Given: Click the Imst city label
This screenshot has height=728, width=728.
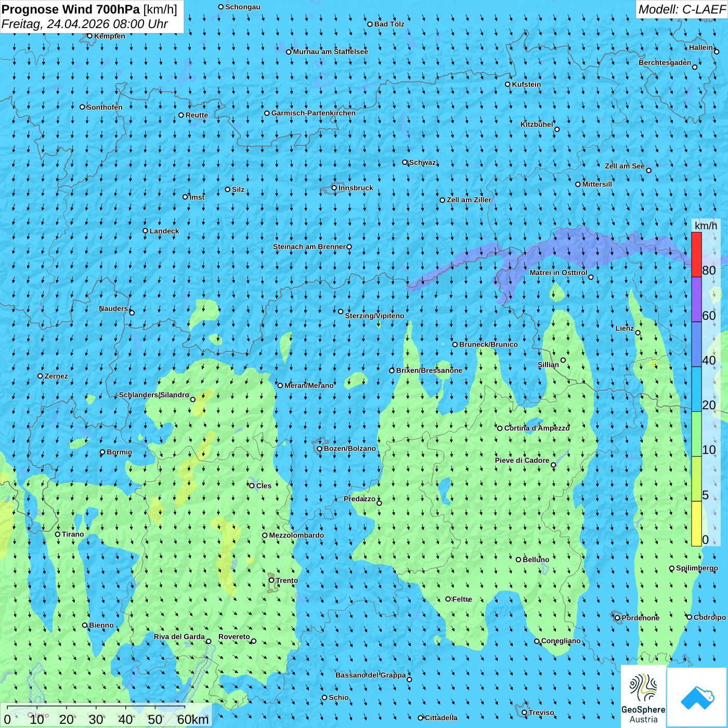Looking at the screenshot, I should click(x=197, y=197).
